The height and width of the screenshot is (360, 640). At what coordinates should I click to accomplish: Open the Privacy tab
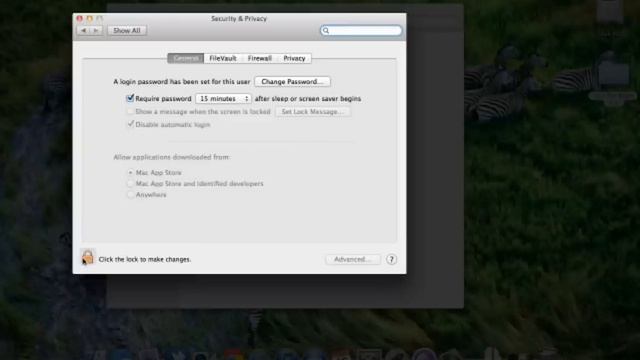(294, 58)
